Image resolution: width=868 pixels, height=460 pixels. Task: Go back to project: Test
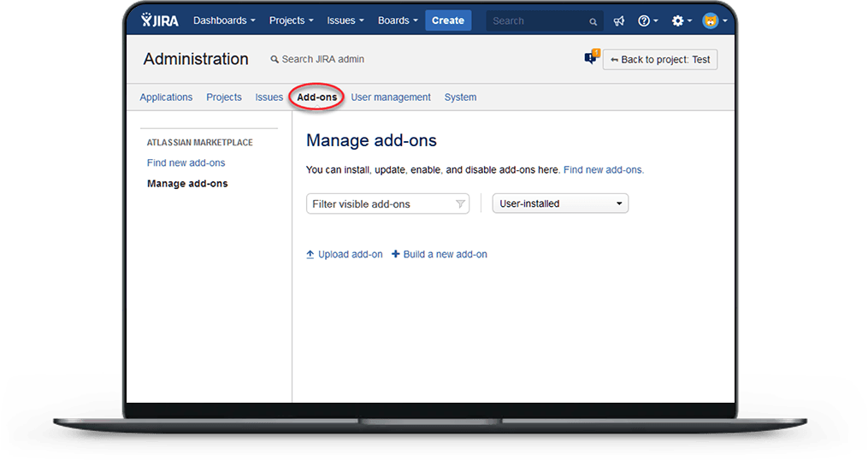click(660, 60)
